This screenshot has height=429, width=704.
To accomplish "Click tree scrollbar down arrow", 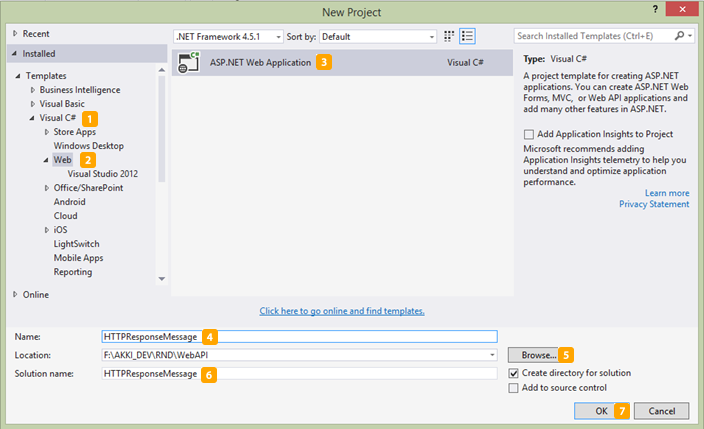I will [162, 279].
